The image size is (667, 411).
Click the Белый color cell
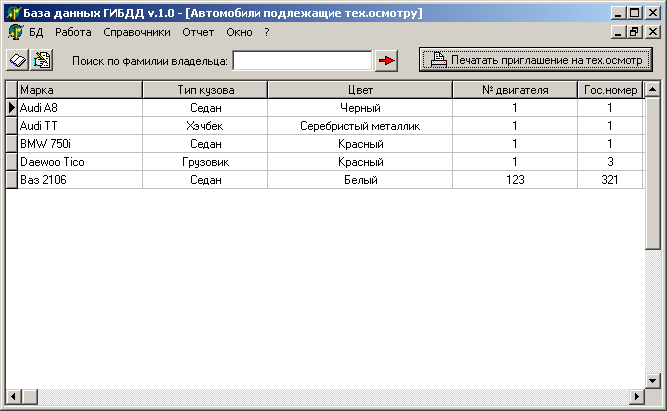pos(360,180)
